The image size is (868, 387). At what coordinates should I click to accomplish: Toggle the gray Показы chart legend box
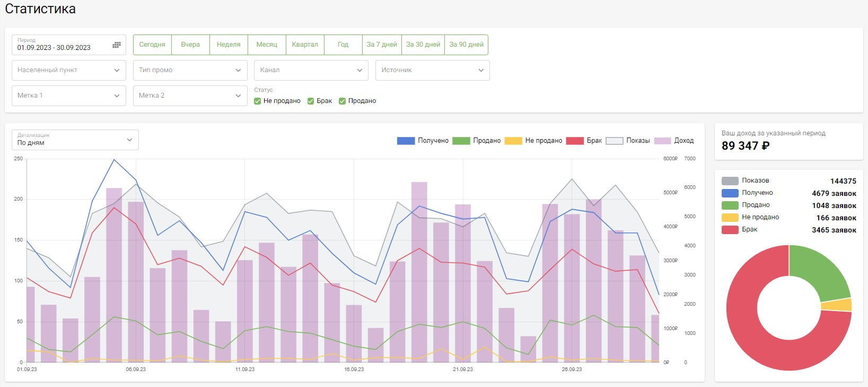point(614,141)
